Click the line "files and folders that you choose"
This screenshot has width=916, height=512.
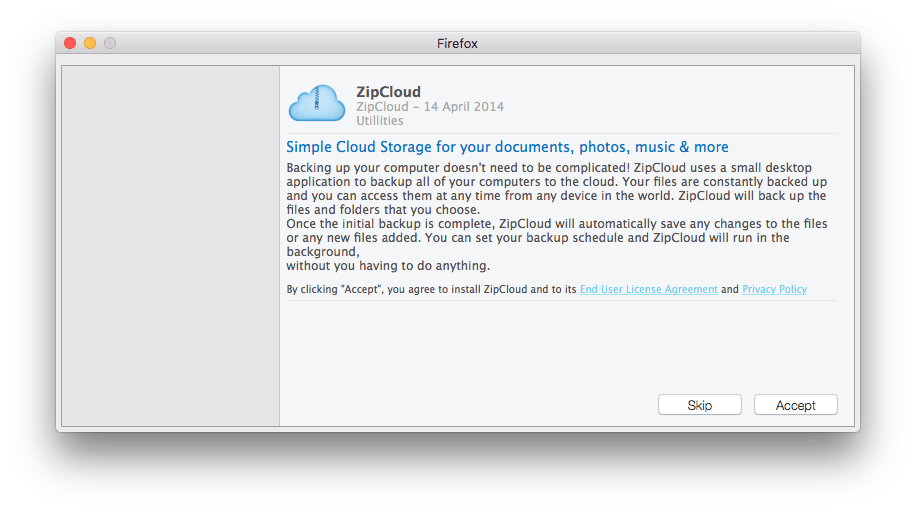pos(383,210)
